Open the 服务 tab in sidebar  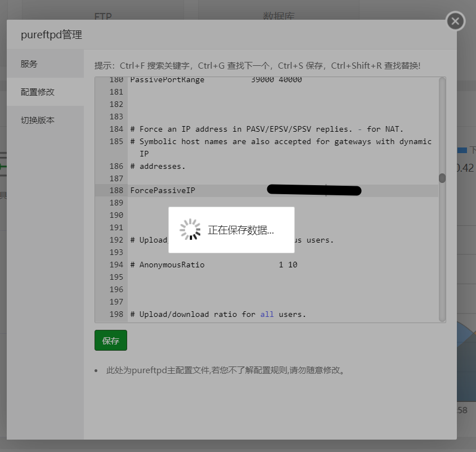click(45, 64)
